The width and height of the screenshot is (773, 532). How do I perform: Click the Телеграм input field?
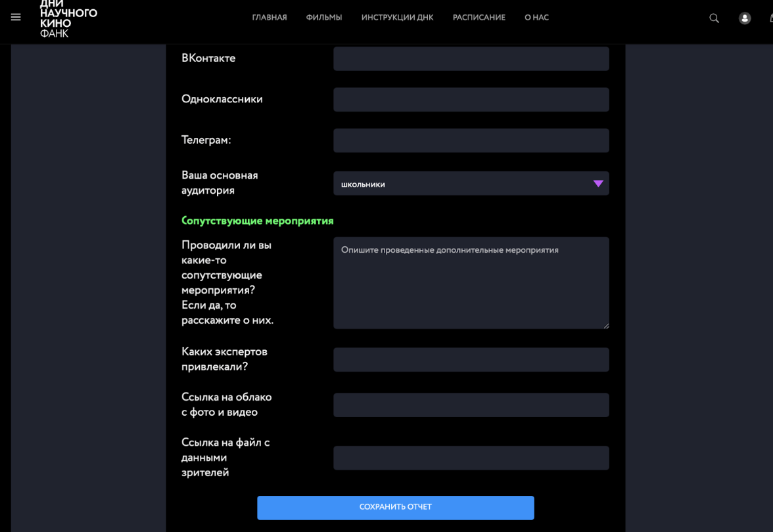coord(471,141)
